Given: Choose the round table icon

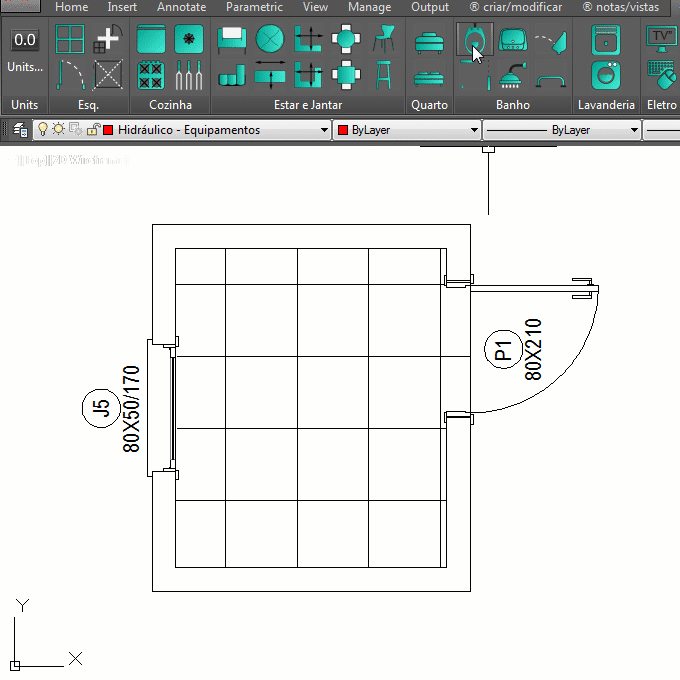Looking at the screenshot, I should pos(269,40).
